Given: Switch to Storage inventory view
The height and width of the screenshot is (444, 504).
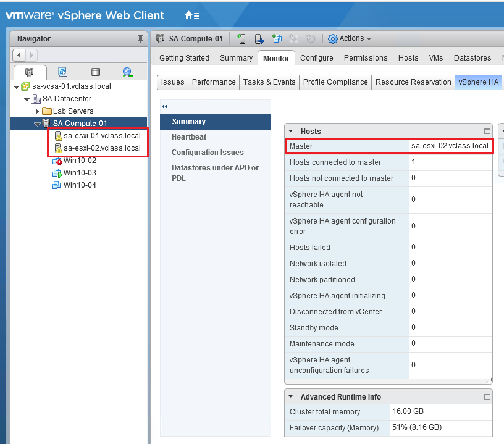Looking at the screenshot, I should click(x=96, y=72).
